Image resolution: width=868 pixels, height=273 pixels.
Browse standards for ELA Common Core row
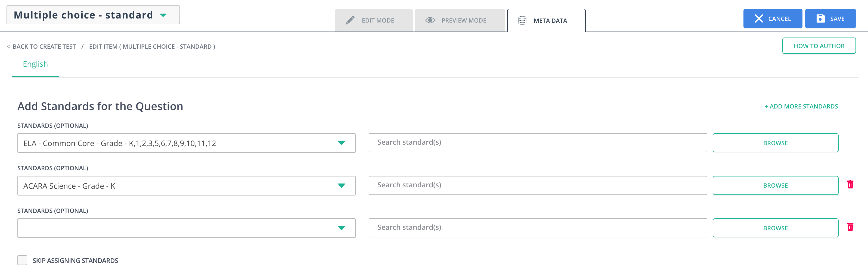click(775, 143)
